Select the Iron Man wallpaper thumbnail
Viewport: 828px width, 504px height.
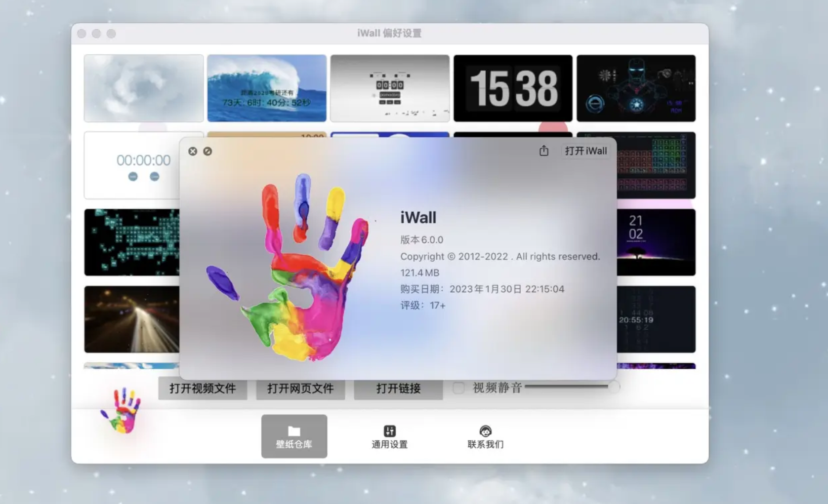click(635, 88)
